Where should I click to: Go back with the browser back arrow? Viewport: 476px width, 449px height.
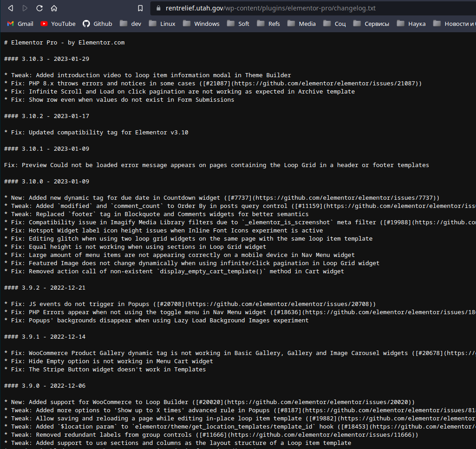click(x=10, y=8)
